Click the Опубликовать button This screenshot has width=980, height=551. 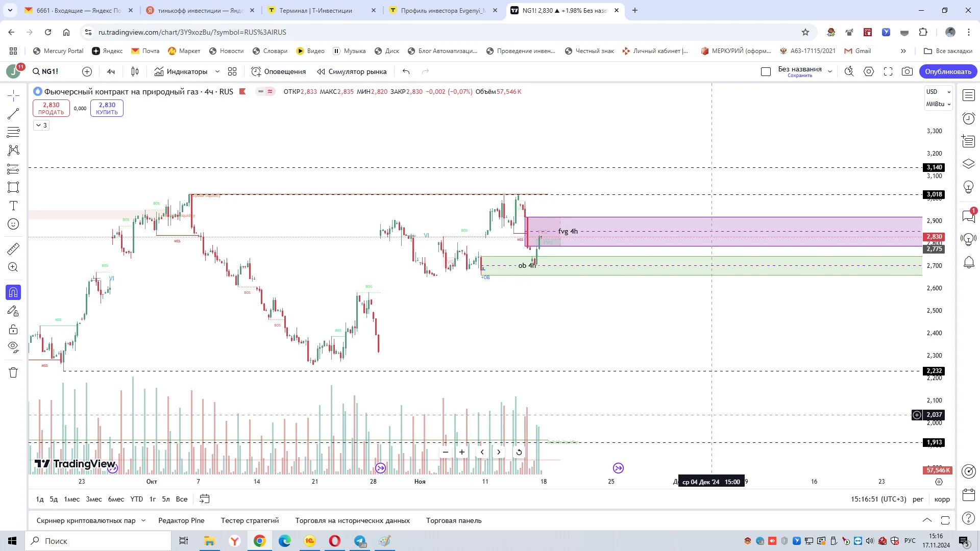[948, 71]
